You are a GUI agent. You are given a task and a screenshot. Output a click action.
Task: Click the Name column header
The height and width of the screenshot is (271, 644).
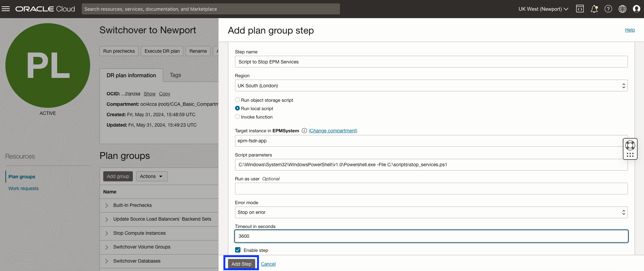110,192
